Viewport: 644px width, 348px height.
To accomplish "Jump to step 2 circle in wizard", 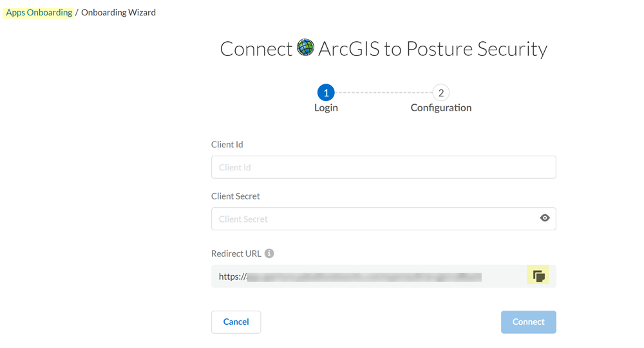I will 440,93.
